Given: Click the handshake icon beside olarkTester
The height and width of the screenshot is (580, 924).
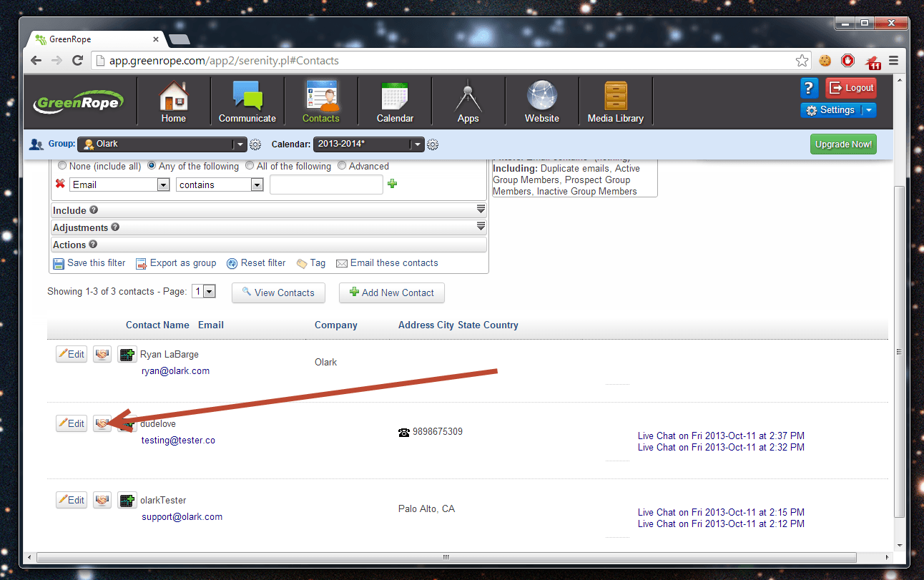Looking at the screenshot, I should click(x=102, y=501).
